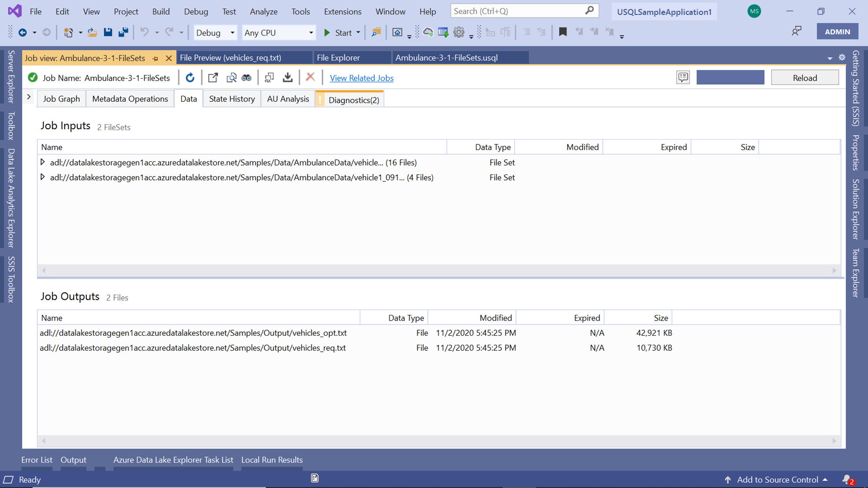
Task: Toggle pin on Job view tab
Action: click(155, 58)
